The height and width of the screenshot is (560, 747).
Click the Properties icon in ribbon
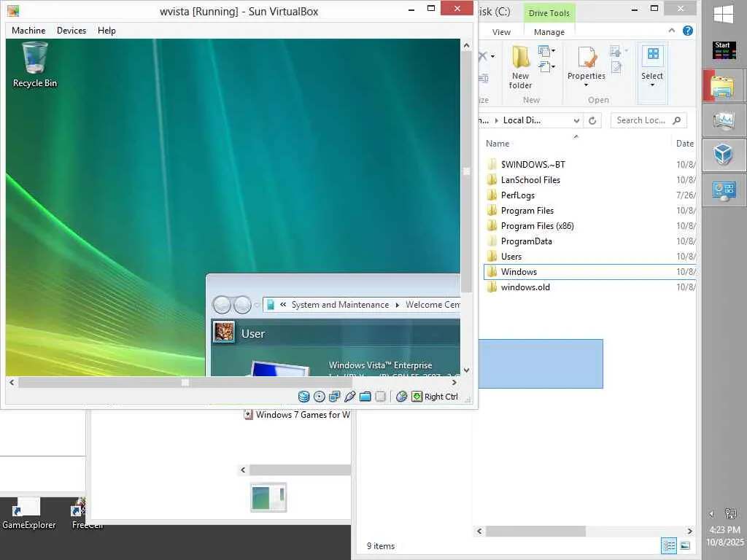587,57
